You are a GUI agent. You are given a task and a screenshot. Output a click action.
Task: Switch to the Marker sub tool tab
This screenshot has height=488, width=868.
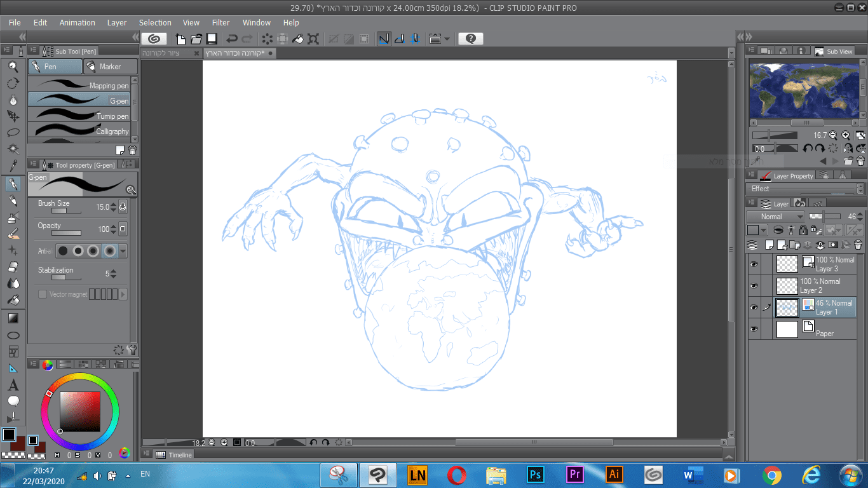pos(111,67)
